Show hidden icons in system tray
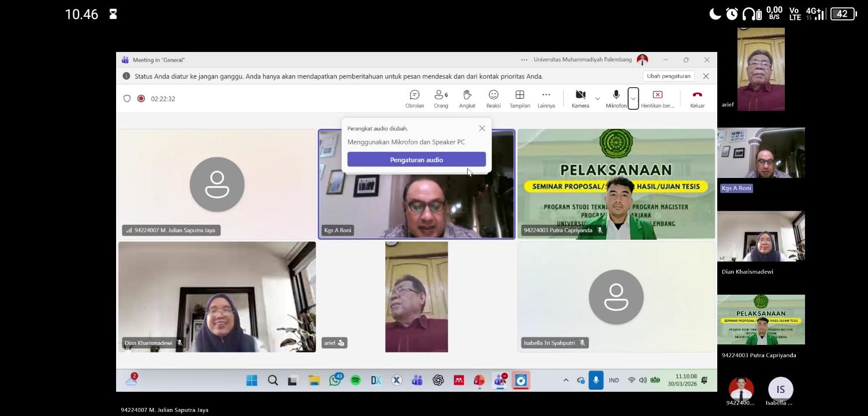The height and width of the screenshot is (416, 868). click(566, 380)
